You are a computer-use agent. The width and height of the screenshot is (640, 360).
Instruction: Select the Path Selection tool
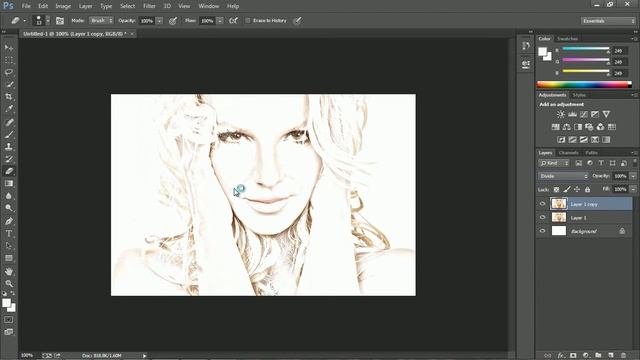[9, 246]
